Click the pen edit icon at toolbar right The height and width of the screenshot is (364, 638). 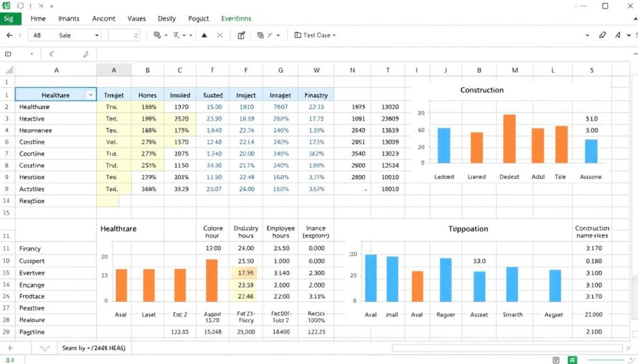pos(602,35)
